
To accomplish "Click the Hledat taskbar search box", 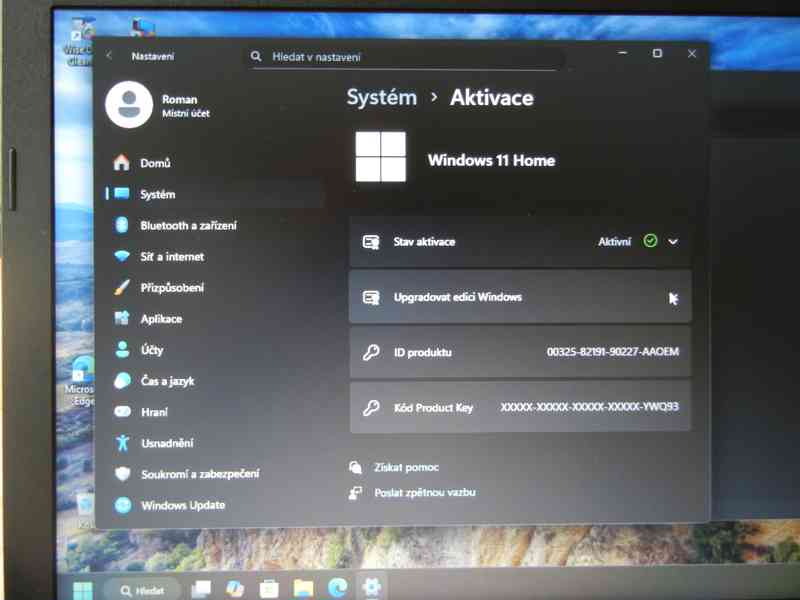I will tap(142, 590).
